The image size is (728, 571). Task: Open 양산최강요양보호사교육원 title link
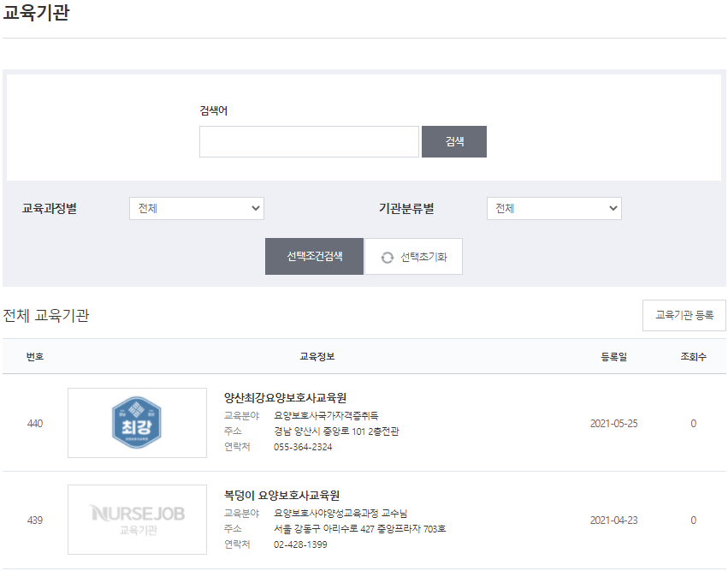pos(285,398)
